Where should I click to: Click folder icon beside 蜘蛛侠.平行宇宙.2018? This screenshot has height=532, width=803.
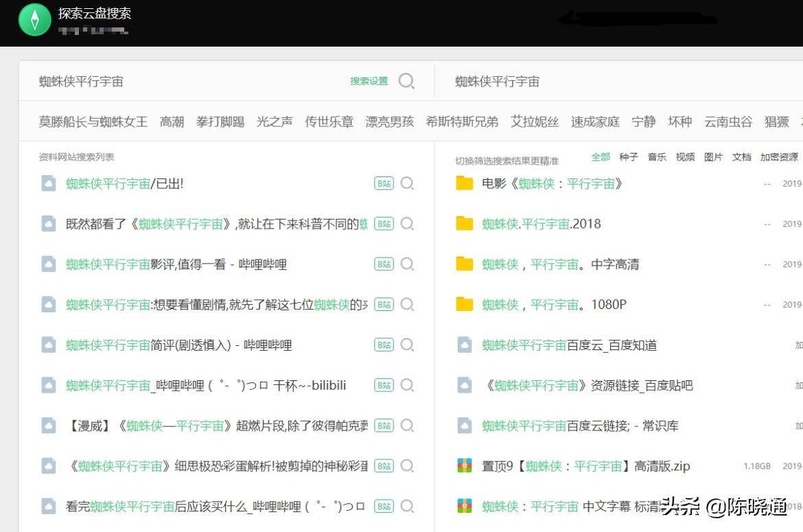click(465, 224)
